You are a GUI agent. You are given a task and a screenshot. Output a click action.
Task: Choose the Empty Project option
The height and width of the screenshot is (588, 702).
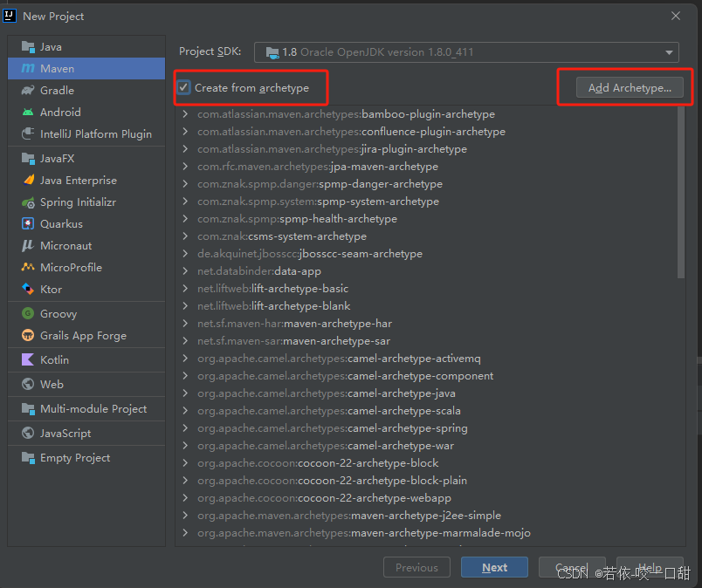point(75,458)
